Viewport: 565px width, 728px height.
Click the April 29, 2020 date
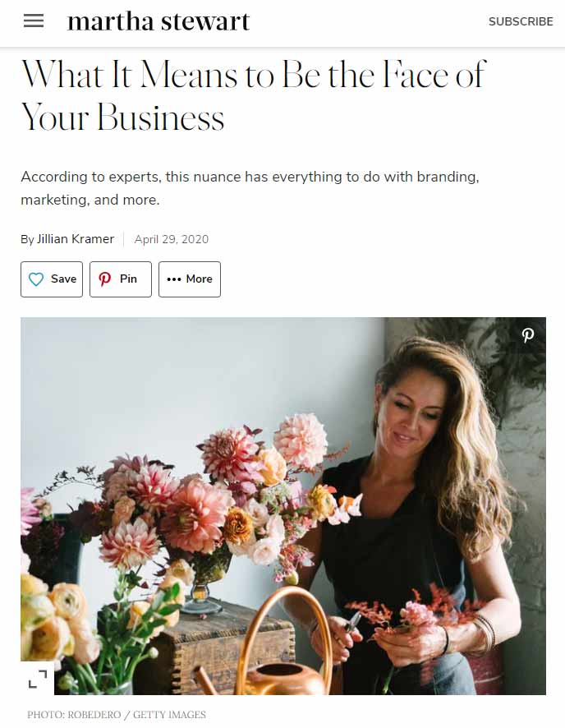tap(172, 239)
